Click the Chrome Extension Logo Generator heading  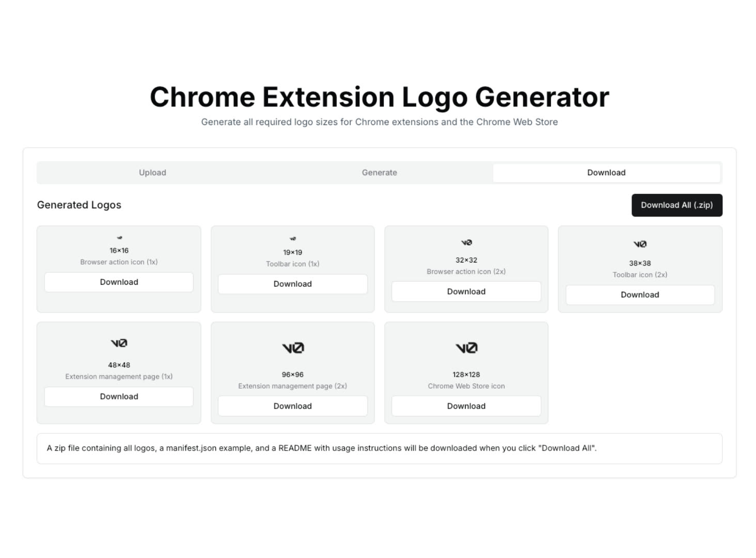coord(379,97)
